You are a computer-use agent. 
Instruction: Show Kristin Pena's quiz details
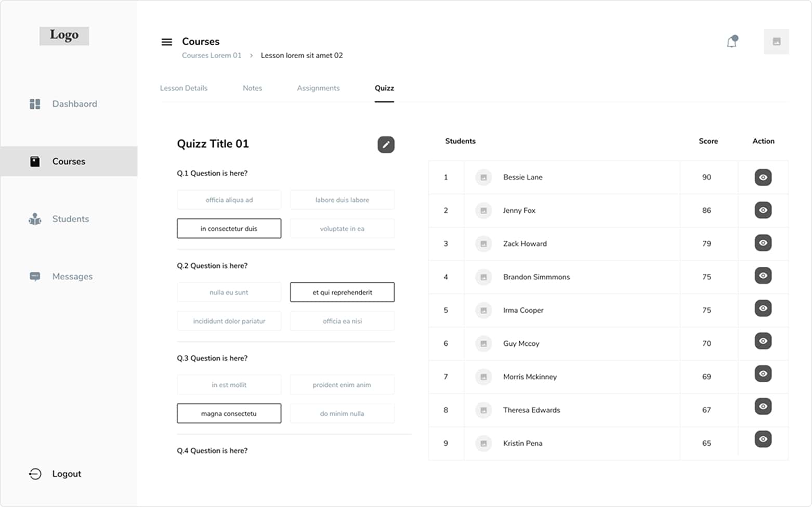click(763, 439)
